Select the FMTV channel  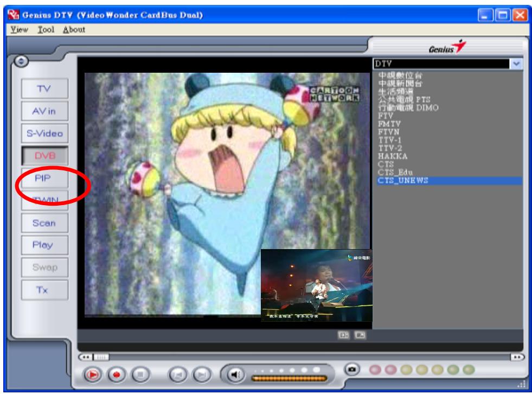389,124
